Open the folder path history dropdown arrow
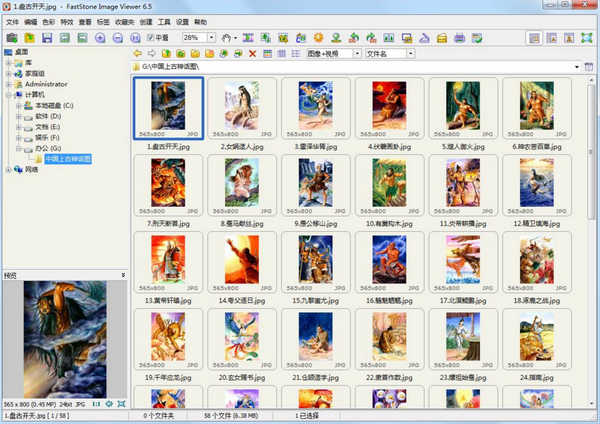600x424 pixels. click(x=577, y=67)
